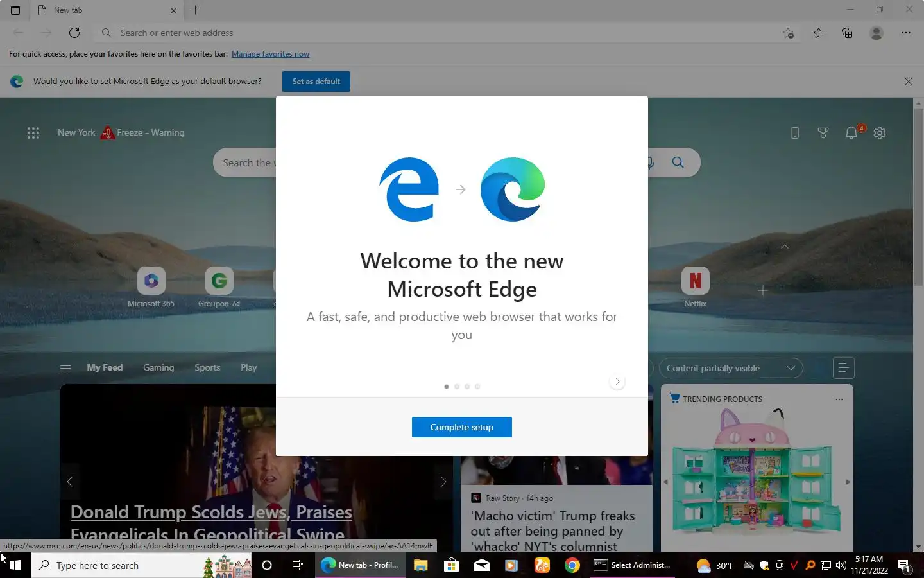Image resolution: width=924 pixels, height=578 pixels.
Task: Open the volume speaker tray icon
Action: tap(841, 565)
